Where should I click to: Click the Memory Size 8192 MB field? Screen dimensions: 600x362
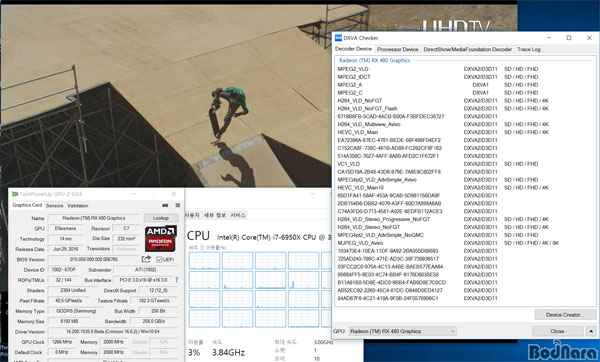(x=69, y=321)
